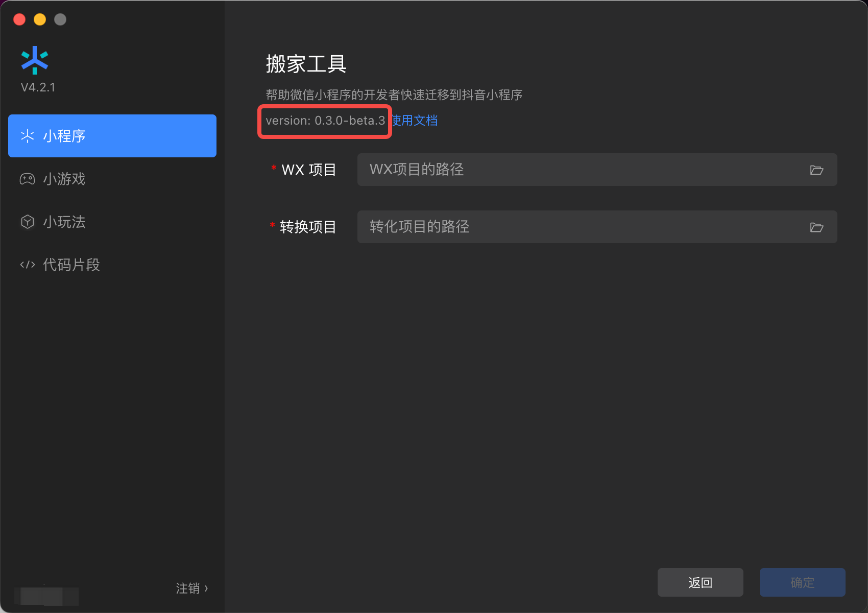Click the cube icon beside 小玩法
The image size is (868, 613).
click(x=27, y=222)
